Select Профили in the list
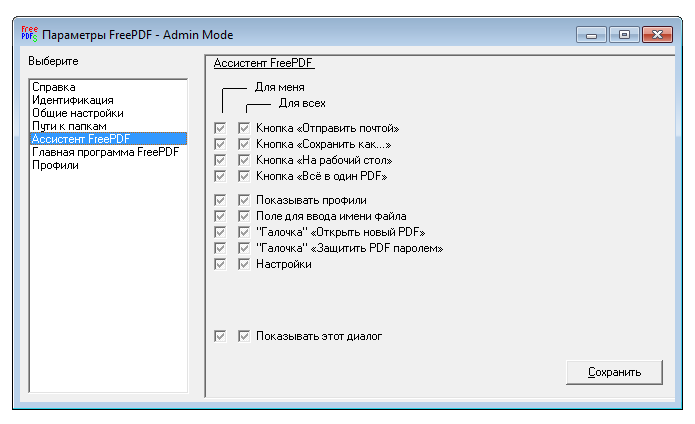 [x=55, y=165]
